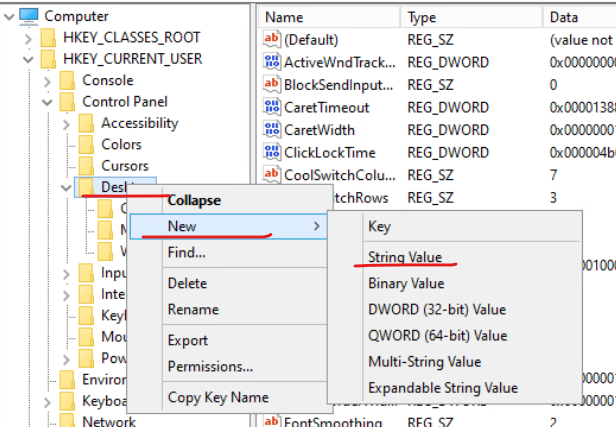
Task: Select the CaretTimeout value name
Action: [326, 108]
